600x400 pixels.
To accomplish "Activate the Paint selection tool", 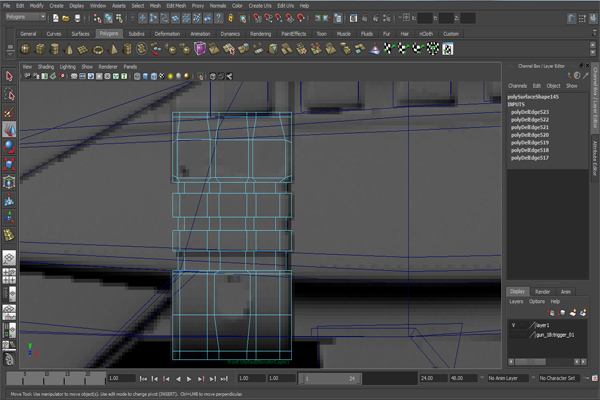I will tap(9, 112).
